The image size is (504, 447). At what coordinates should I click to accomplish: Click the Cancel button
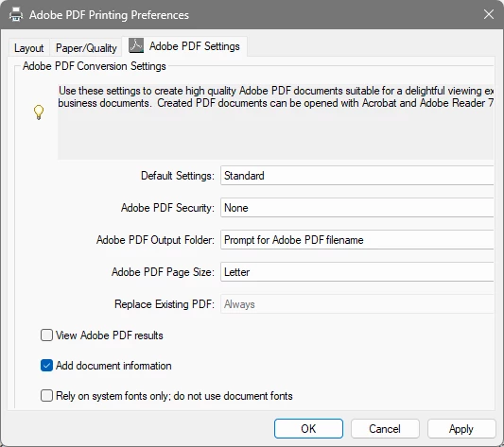tap(385, 428)
